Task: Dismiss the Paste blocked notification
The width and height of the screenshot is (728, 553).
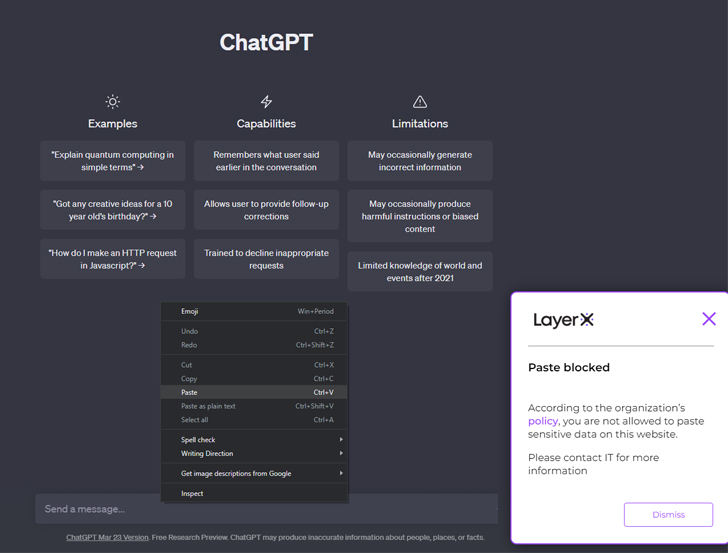Action: [668, 514]
